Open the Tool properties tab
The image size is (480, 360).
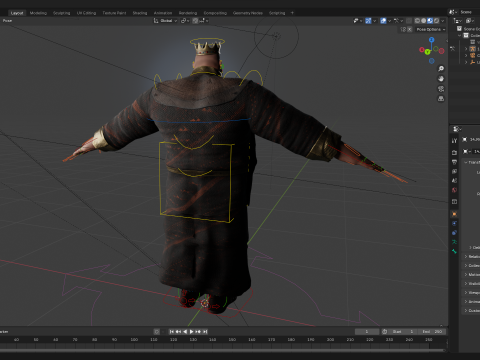(454, 141)
